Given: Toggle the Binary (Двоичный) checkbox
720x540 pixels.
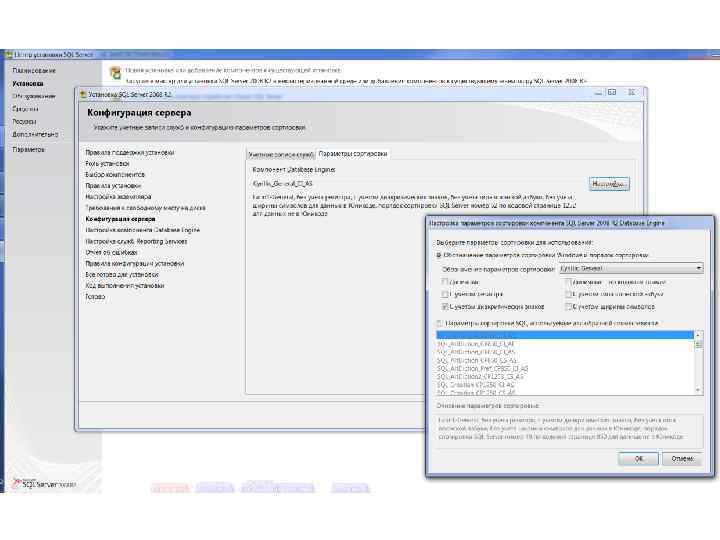Looking at the screenshot, I should [444, 281].
